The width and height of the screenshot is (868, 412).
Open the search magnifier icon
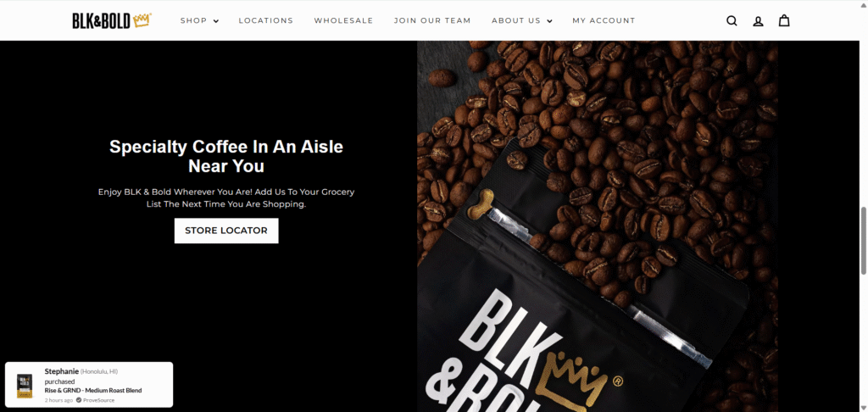coord(732,21)
